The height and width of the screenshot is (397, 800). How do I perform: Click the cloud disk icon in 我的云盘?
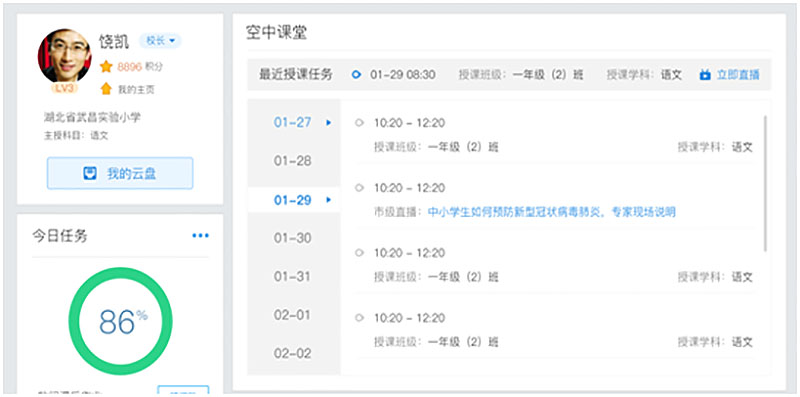click(x=90, y=173)
